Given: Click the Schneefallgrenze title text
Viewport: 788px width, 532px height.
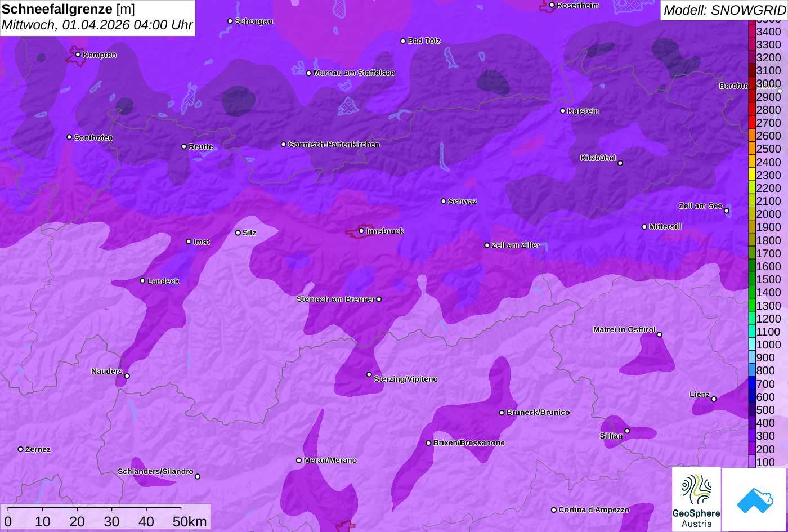Looking at the screenshot, I should click(57, 9).
